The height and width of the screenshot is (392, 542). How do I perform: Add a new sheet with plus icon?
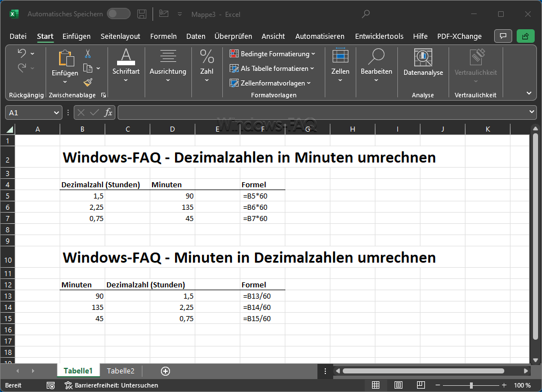165,371
